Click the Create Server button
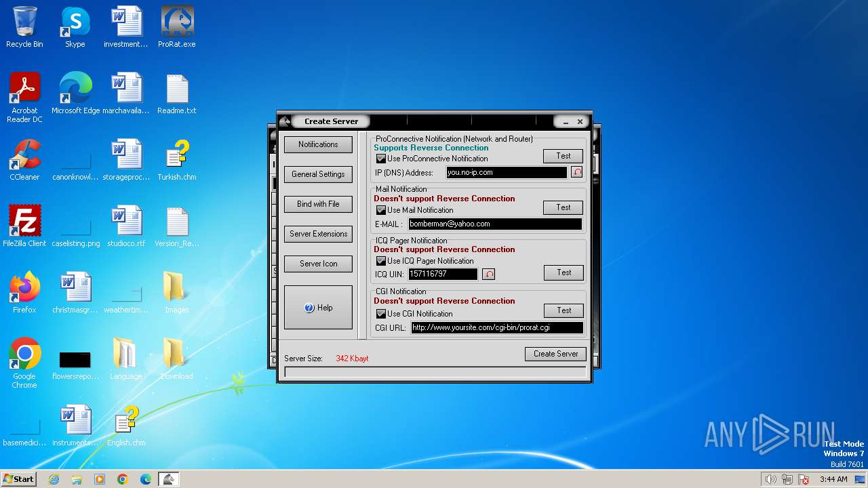This screenshot has width=868, height=488. pyautogui.click(x=555, y=354)
